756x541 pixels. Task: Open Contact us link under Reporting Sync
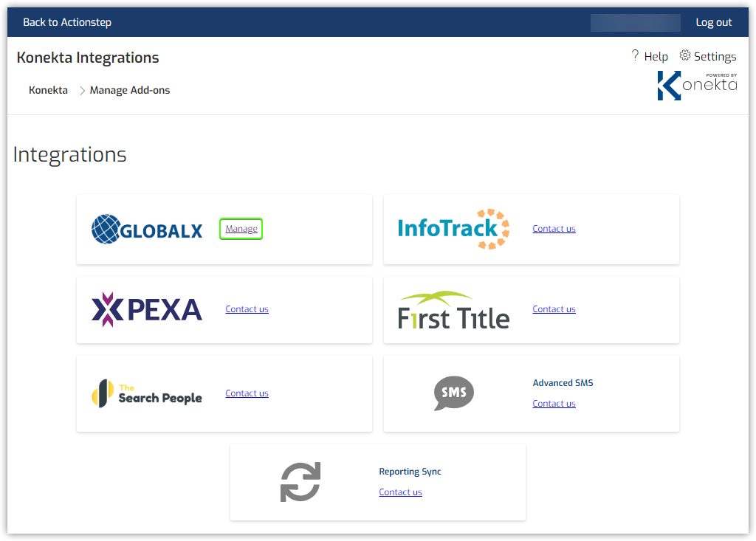(x=400, y=492)
